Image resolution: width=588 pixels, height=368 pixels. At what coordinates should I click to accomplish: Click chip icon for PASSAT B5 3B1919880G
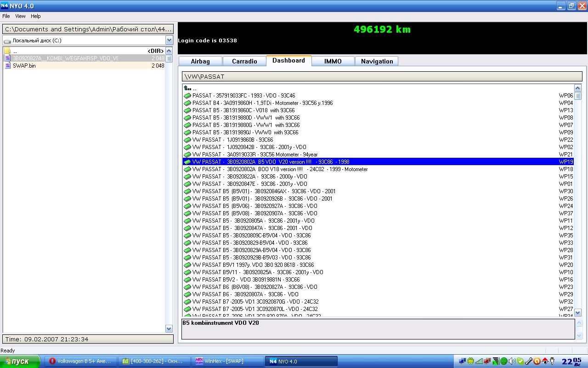(x=187, y=125)
